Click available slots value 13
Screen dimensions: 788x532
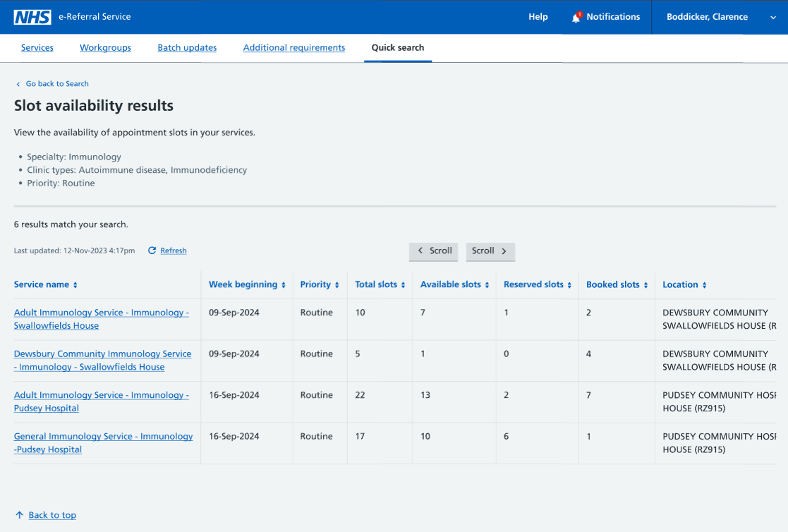pos(425,395)
